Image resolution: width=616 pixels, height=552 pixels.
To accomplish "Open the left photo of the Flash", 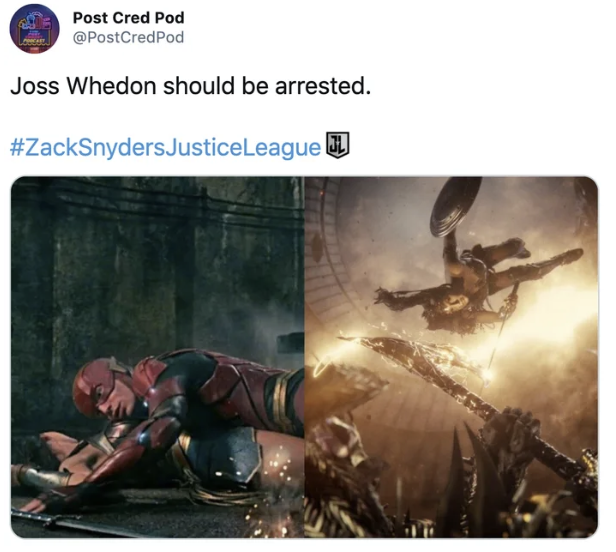I will coord(157,357).
